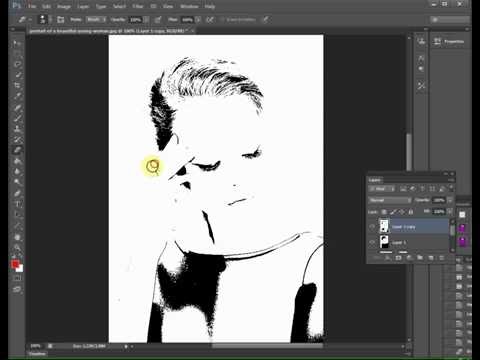Select the Clone Stamp tool
Viewport: 480px width, 360px height.
17,129
